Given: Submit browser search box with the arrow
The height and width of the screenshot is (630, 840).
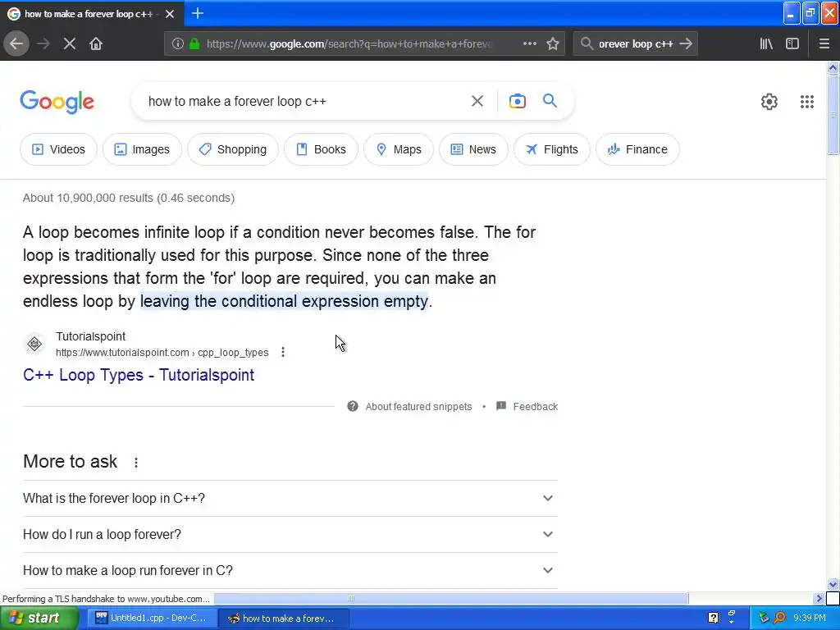Looking at the screenshot, I should coord(686,44).
